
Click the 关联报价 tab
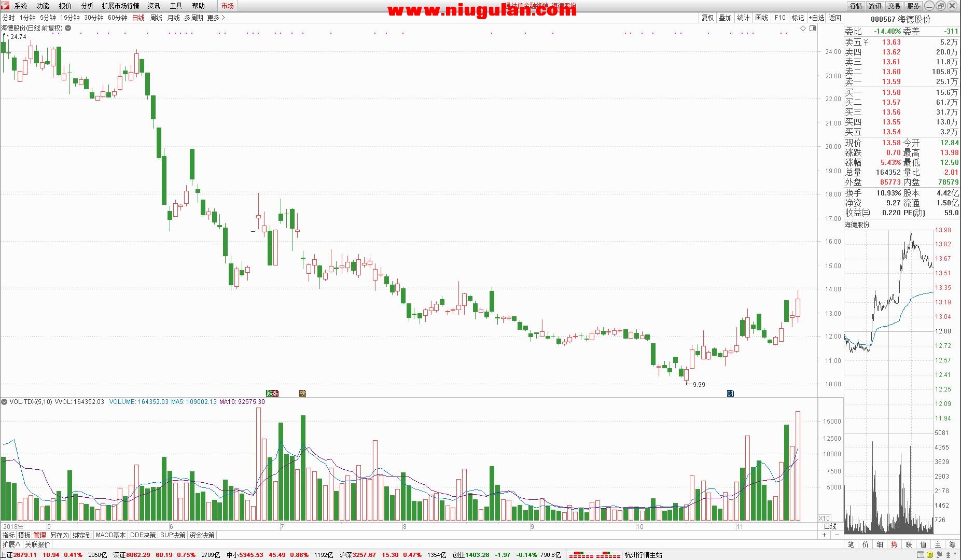(x=38, y=544)
